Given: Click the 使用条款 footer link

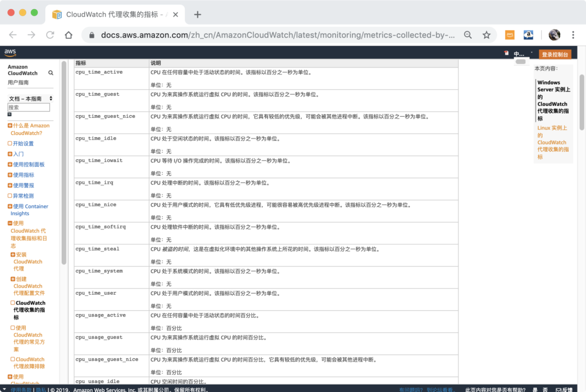Looking at the screenshot, I should (21, 390).
